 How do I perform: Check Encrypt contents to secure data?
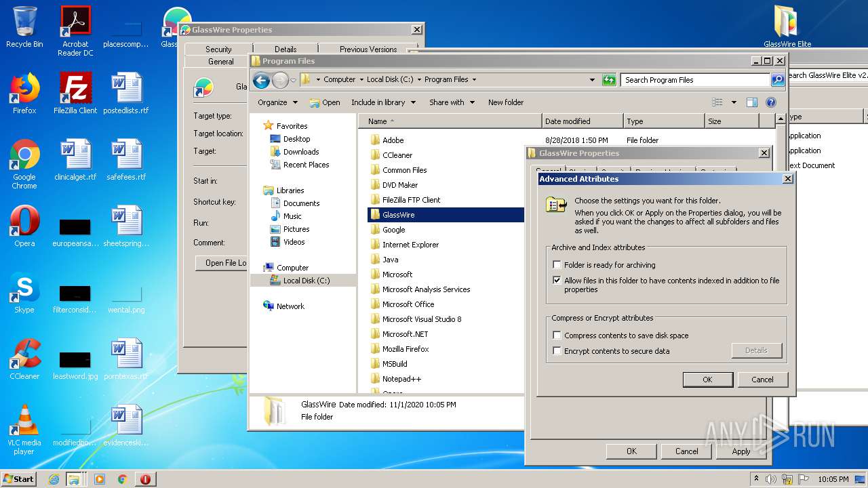pos(557,351)
